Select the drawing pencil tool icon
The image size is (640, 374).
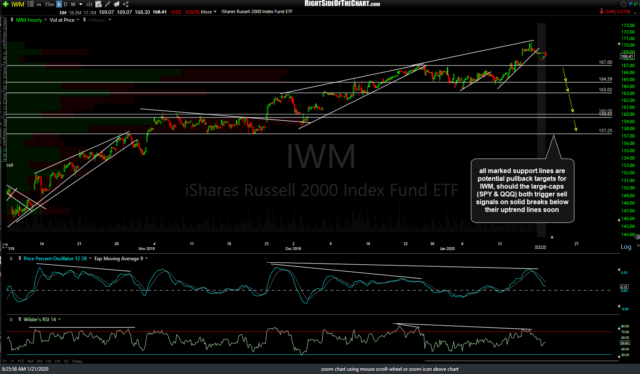pos(107,4)
